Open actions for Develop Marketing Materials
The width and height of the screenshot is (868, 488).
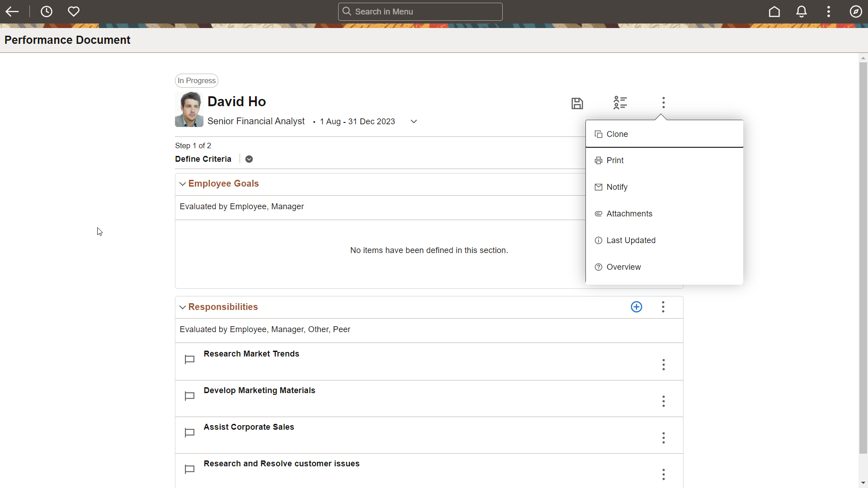(x=664, y=401)
